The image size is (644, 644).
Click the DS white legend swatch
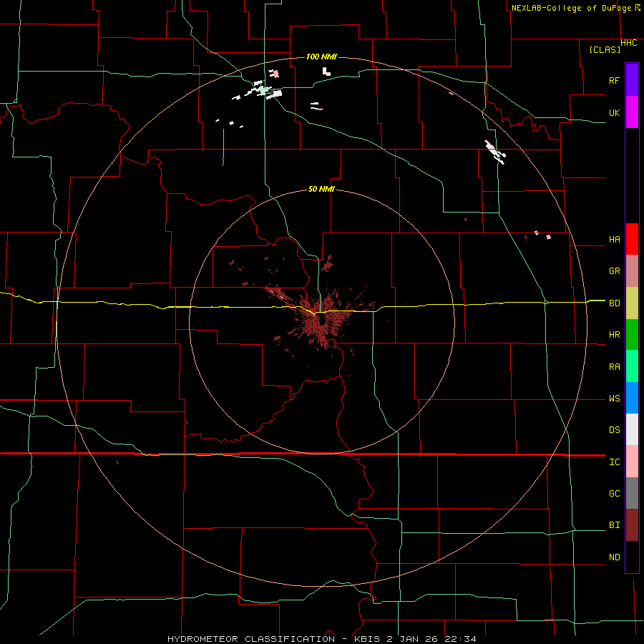tap(632, 429)
